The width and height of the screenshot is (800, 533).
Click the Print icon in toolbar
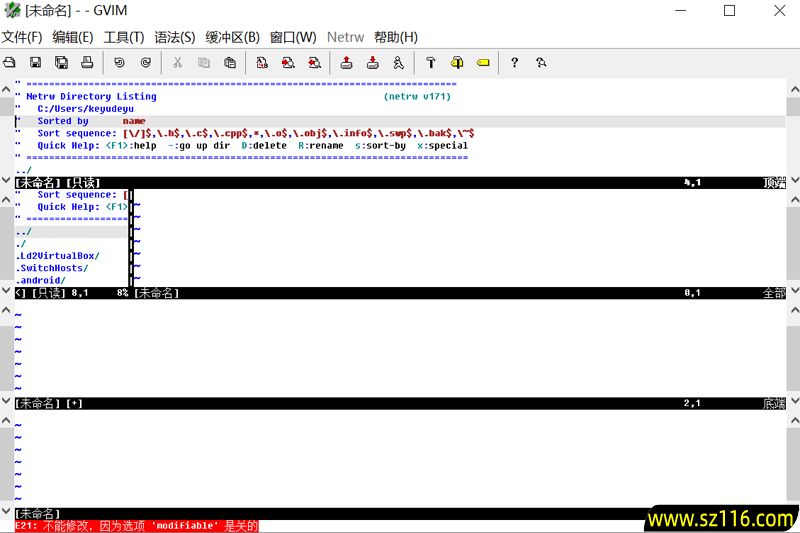[87, 62]
